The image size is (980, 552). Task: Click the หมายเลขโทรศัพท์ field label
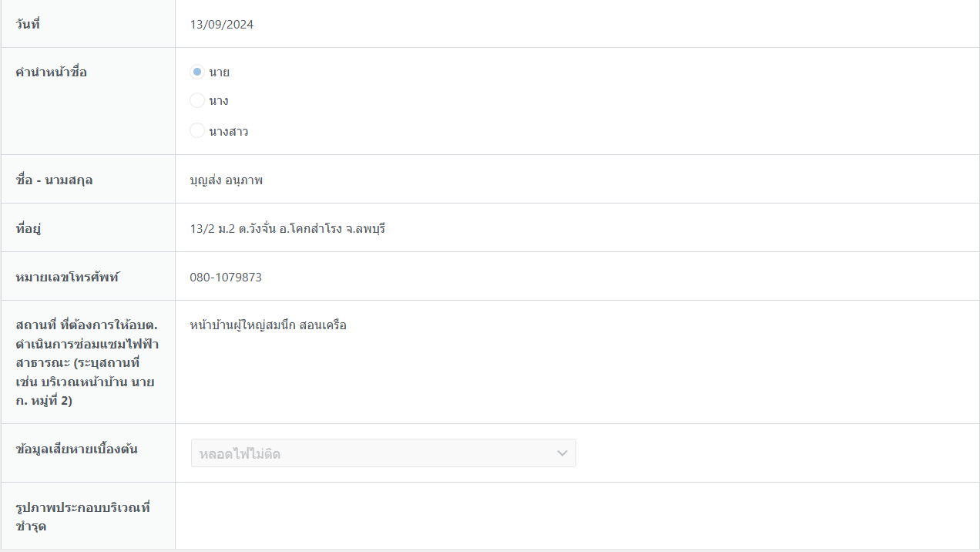69,278
